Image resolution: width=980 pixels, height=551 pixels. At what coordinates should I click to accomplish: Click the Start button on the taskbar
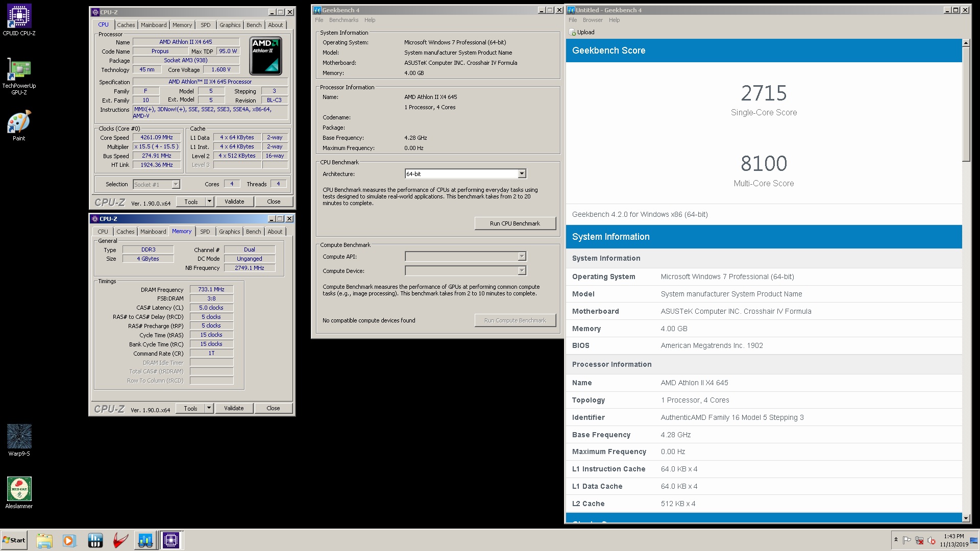(14, 540)
